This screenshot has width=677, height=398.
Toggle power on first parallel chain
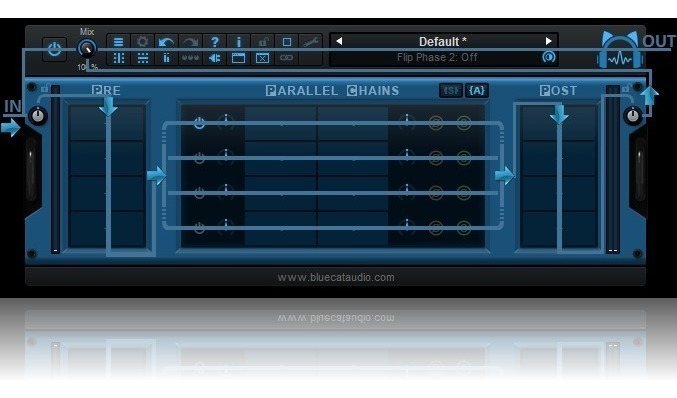(x=199, y=123)
